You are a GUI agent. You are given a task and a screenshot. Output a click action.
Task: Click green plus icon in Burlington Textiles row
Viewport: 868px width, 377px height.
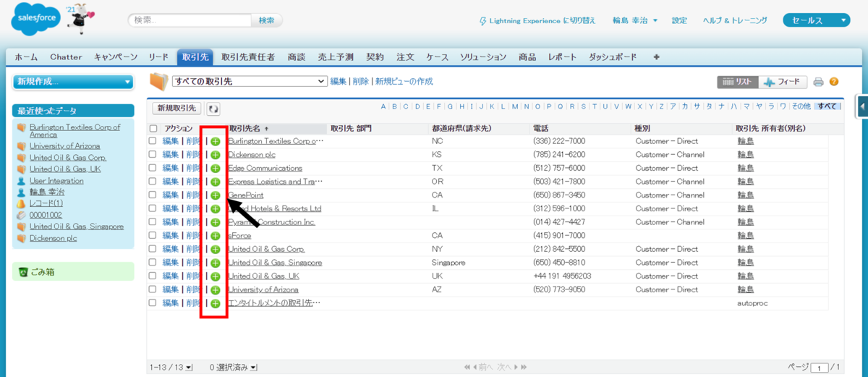point(216,141)
